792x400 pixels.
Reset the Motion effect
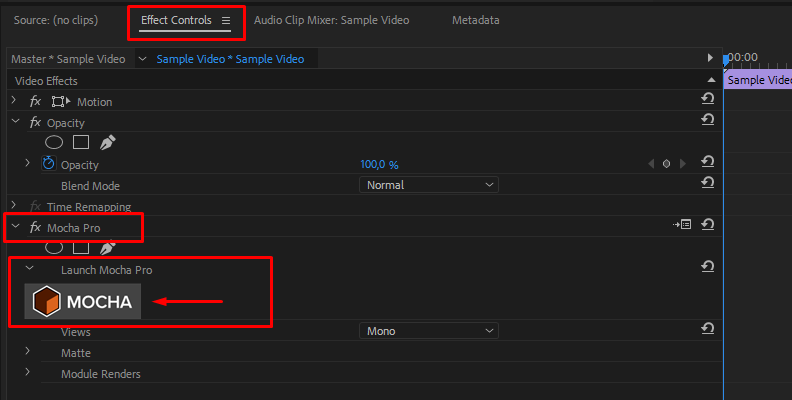point(708,98)
